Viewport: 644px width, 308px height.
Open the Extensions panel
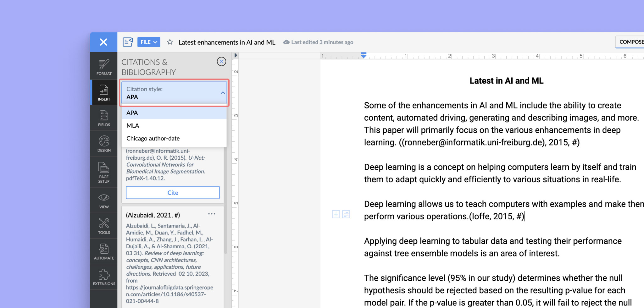coord(104,277)
